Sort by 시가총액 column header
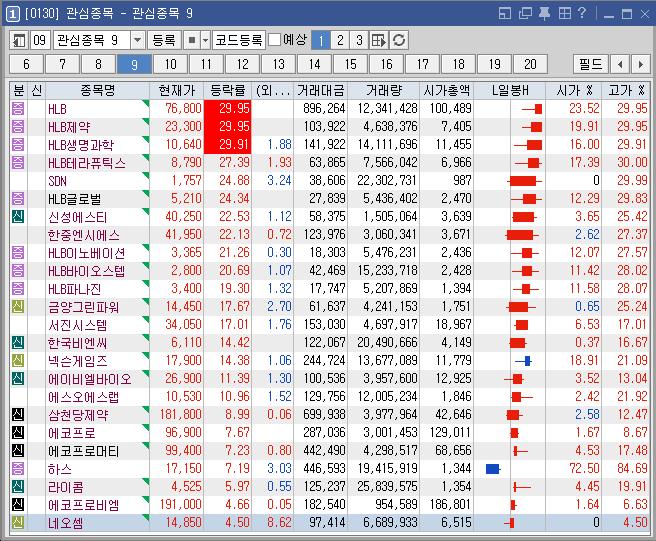Screen dimensions: 656x541 (x=446, y=90)
